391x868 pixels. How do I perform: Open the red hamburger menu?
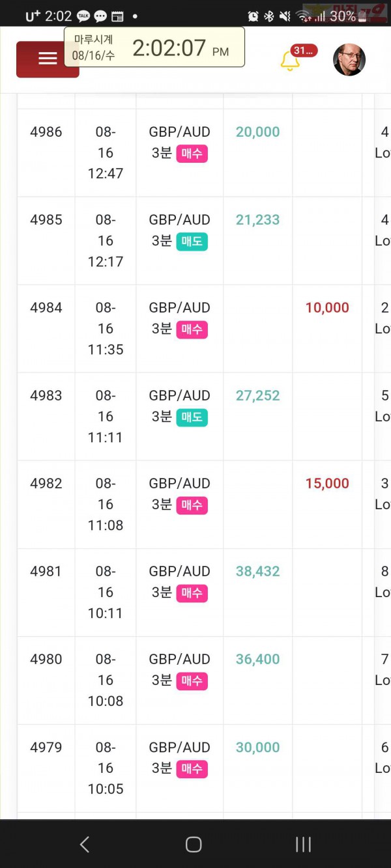(x=47, y=59)
